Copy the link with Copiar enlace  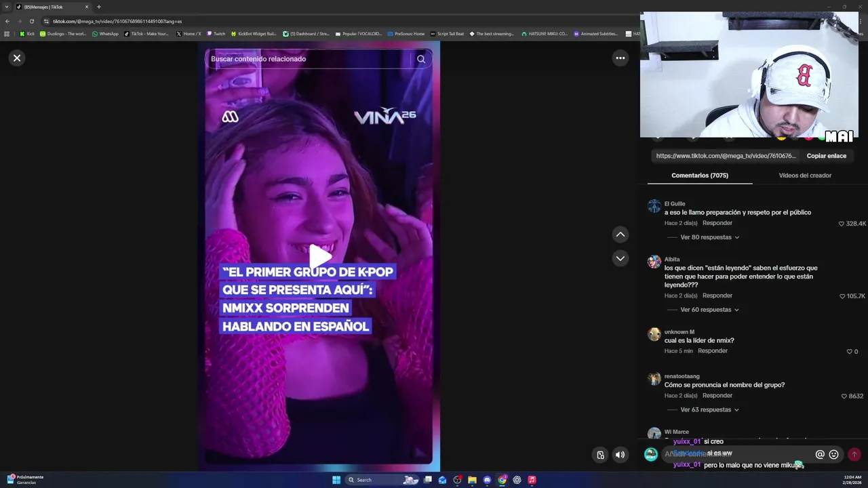click(x=826, y=156)
